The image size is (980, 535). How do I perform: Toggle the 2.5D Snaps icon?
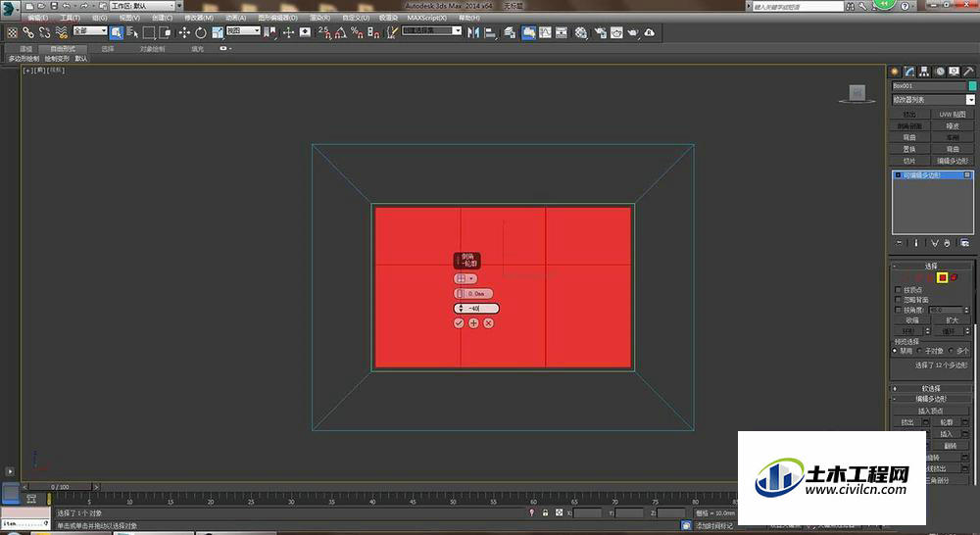[x=323, y=32]
